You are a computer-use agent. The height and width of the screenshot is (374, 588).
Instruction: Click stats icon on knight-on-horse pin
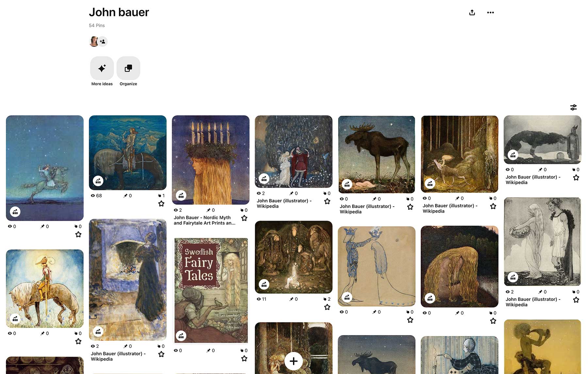click(98, 181)
